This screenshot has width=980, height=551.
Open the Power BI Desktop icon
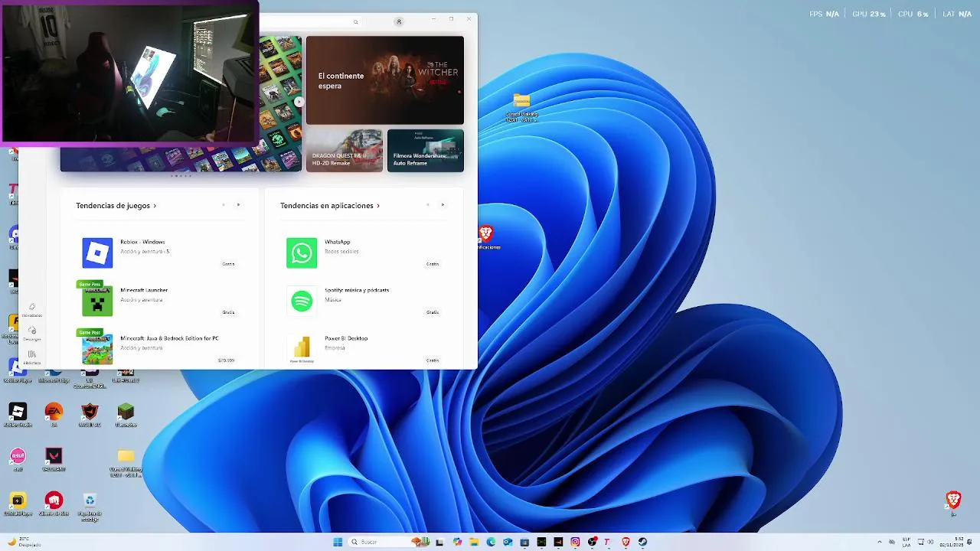[x=302, y=349]
